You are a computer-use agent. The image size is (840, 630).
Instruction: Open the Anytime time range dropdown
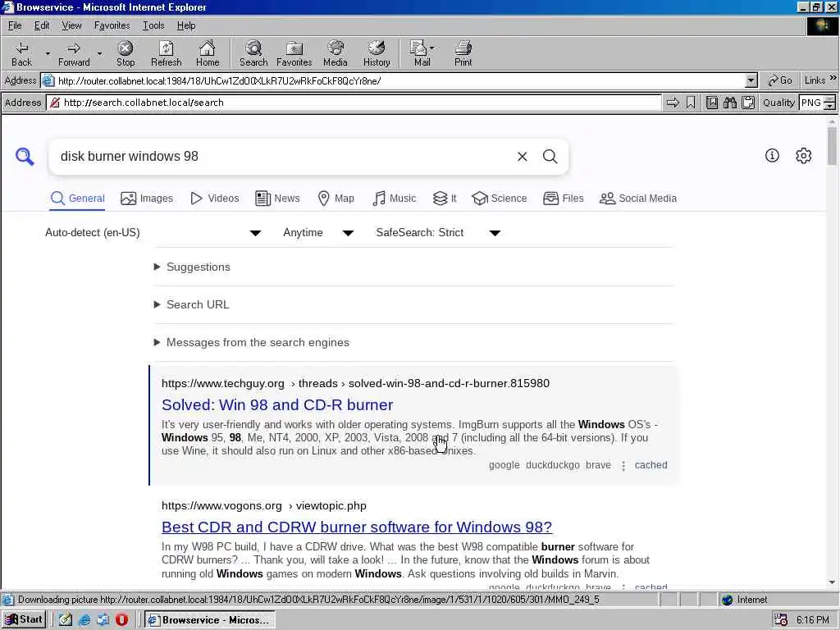coord(318,232)
